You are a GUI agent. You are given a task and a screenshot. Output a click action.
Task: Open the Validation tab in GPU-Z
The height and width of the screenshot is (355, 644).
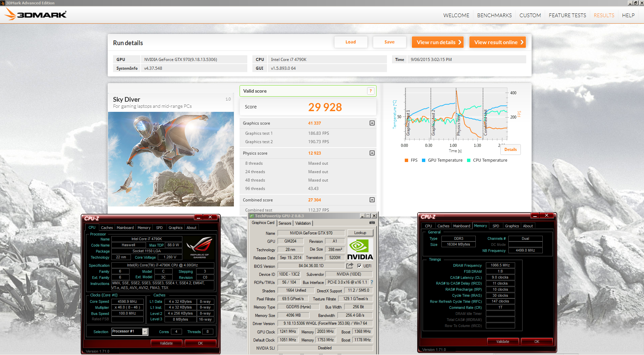point(303,223)
